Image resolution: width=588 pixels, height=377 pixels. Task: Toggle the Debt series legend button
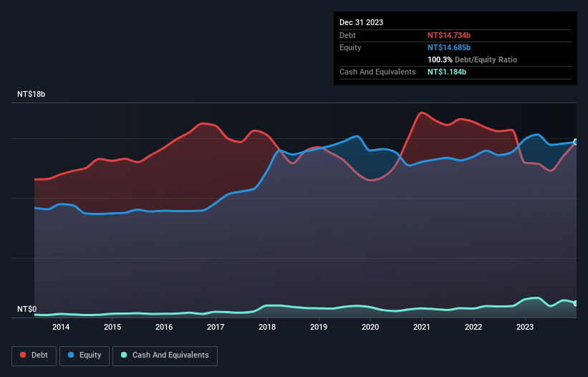point(34,355)
